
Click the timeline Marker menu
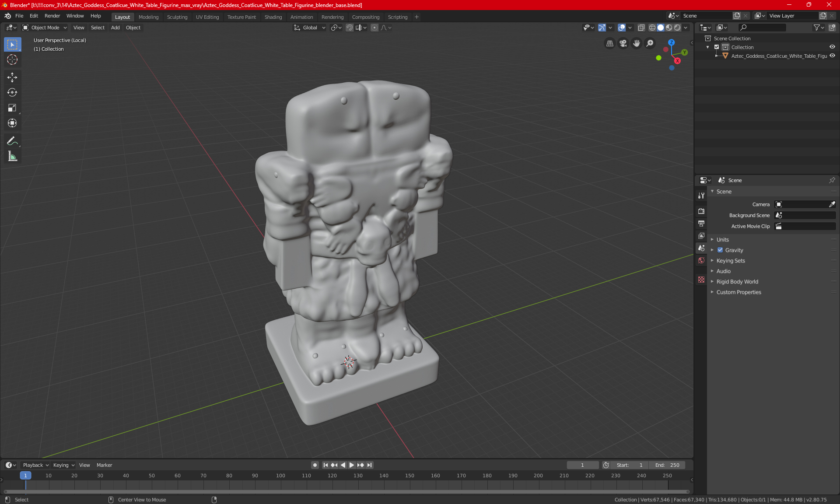tap(104, 465)
